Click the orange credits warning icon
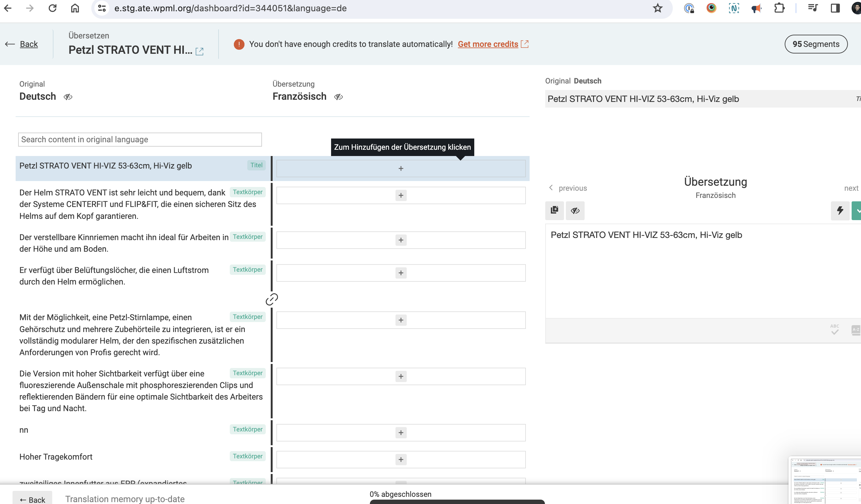 [x=239, y=44]
